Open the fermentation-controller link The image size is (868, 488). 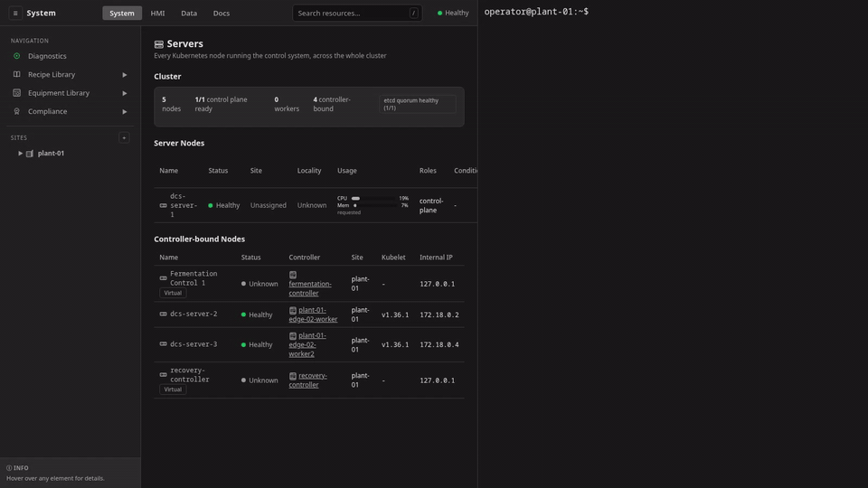(310, 288)
